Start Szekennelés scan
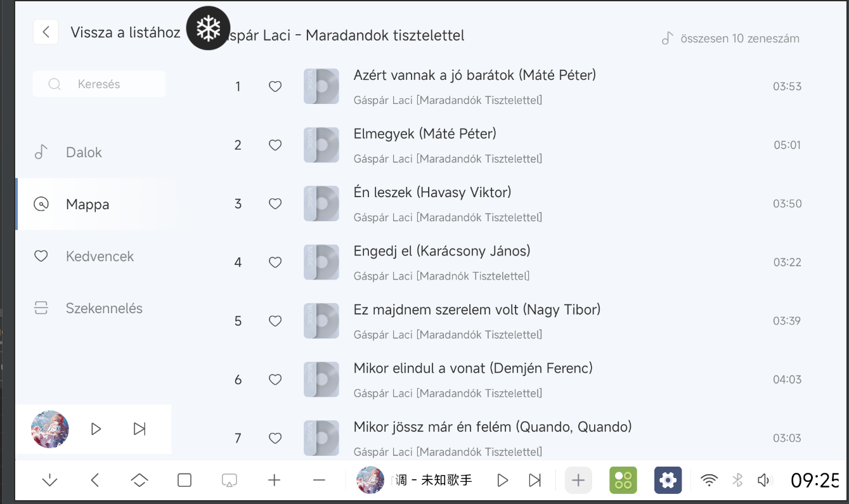The height and width of the screenshot is (504, 849). pyautogui.click(x=104, y=308)
